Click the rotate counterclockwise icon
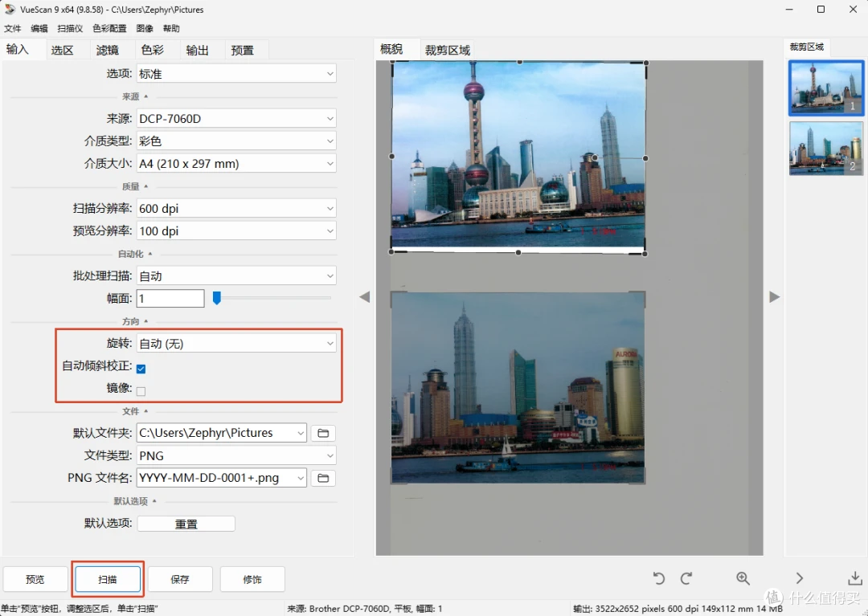The width and height of the screenshot is (868, 616). [x=658, y=578]
